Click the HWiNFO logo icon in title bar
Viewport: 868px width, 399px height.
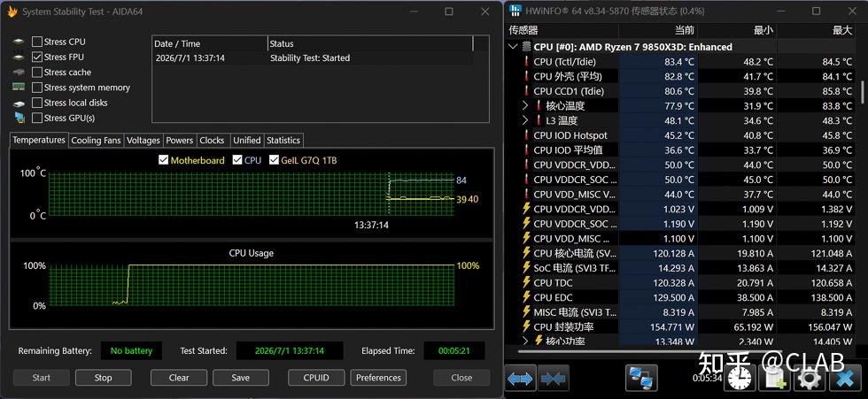point(515,11)
